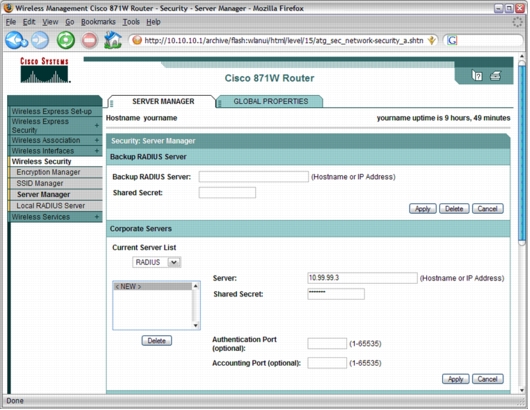Open the router Help icon

[477, 75]
